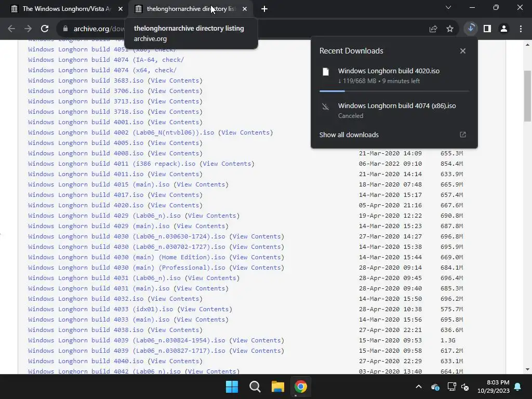Click Show all downloads

click(349, 135)
